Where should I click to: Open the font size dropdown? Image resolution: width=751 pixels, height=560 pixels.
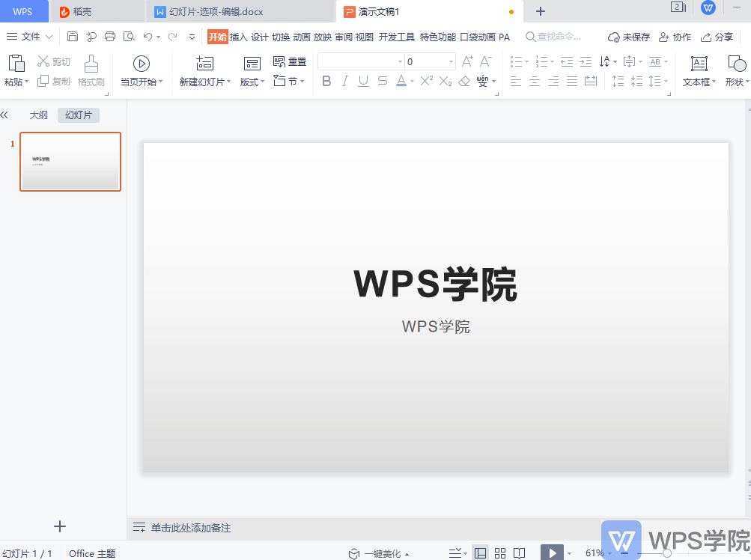[451, 62]
